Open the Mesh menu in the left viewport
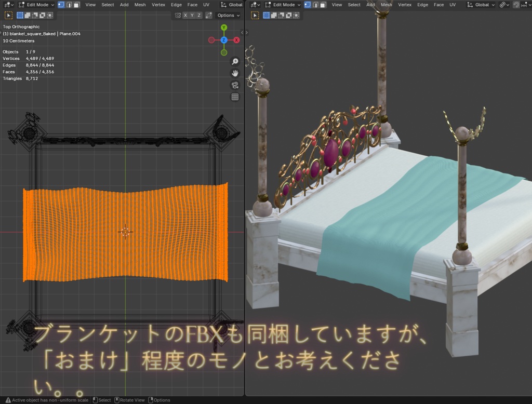532x404 pixels. click(139, 5)
